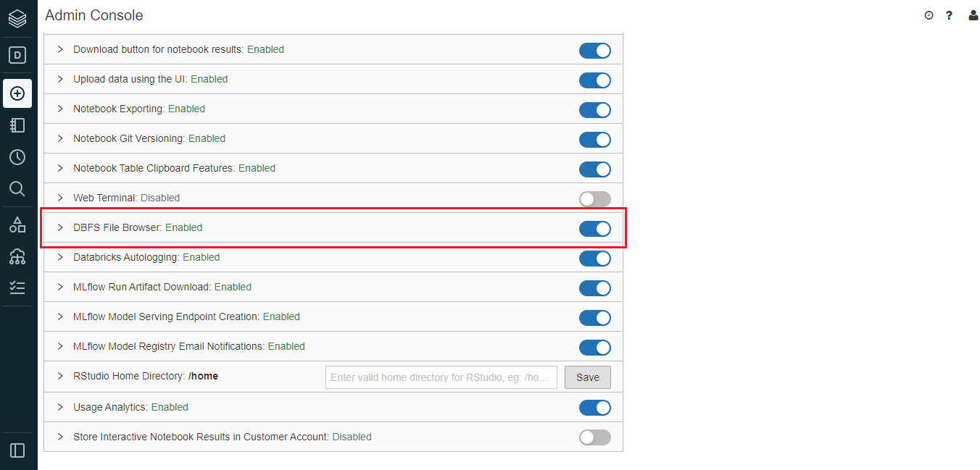Screen dimensions: 980x470
Task: Expand the Usage Analytics setting details
Action: pos(59,407)
